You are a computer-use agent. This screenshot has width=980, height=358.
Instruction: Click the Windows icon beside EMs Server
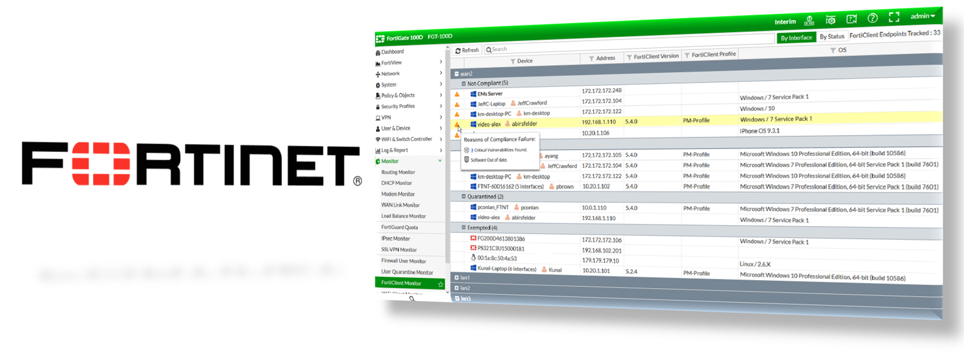[473, 94]
